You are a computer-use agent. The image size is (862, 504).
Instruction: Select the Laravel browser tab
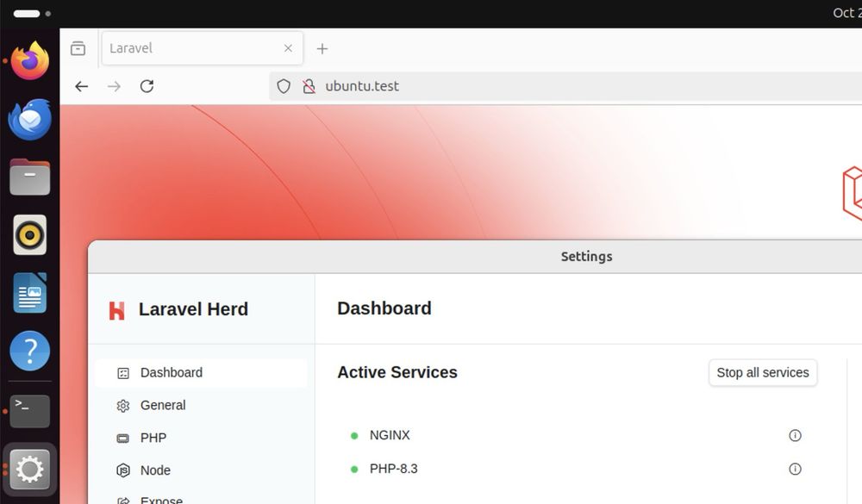point(203,48)
